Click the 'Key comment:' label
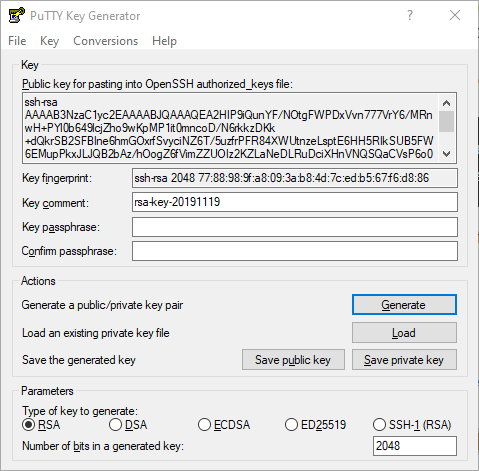 55,203
